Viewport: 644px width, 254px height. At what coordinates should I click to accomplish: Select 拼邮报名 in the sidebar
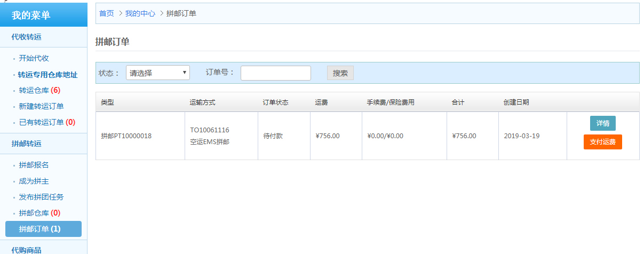click(34, 165)
